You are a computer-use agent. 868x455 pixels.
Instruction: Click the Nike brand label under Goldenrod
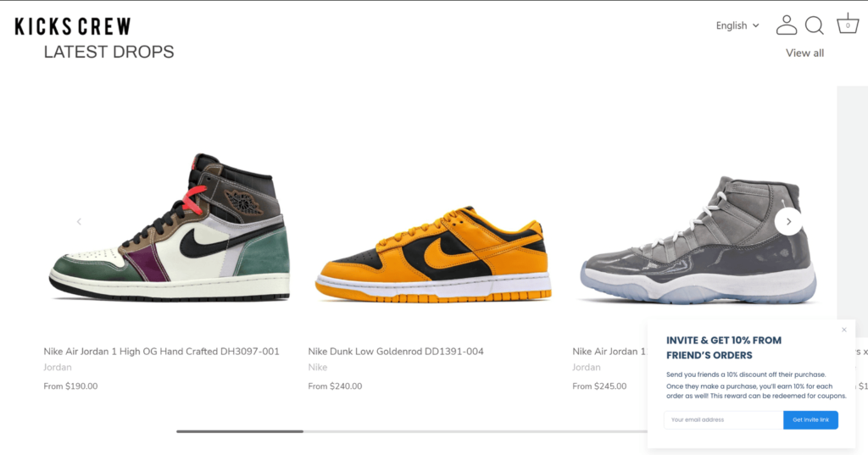click(x=318, y=367)
